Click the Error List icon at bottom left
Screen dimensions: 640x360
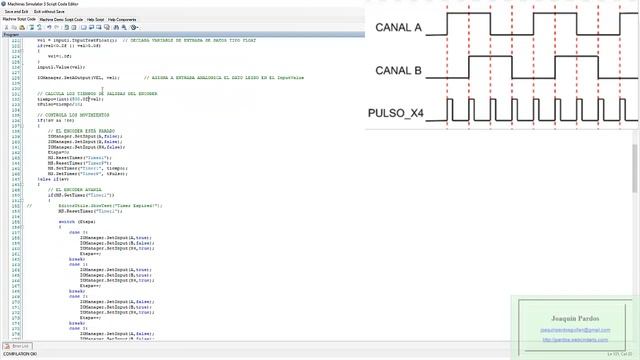(7, 346)
